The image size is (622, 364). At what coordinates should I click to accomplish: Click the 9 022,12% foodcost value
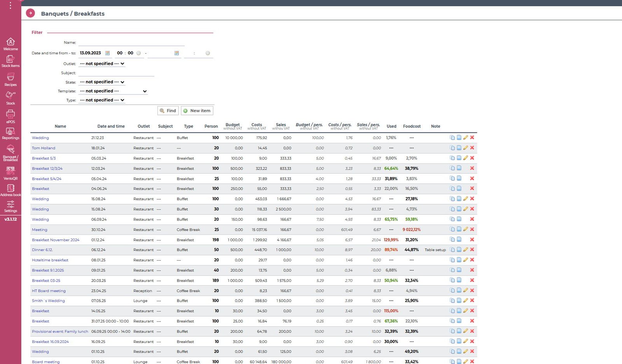coord(411,230)
